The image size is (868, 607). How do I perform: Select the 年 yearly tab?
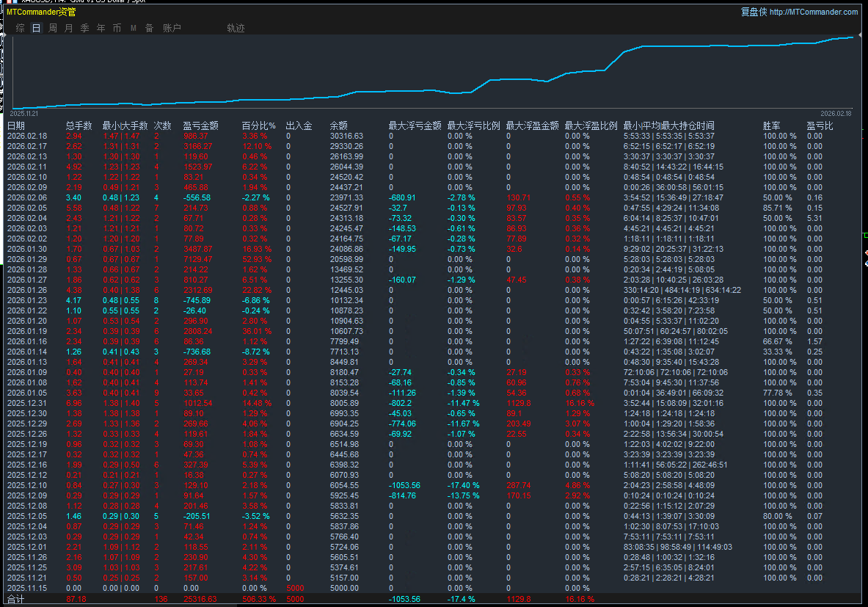click(101, 28)
